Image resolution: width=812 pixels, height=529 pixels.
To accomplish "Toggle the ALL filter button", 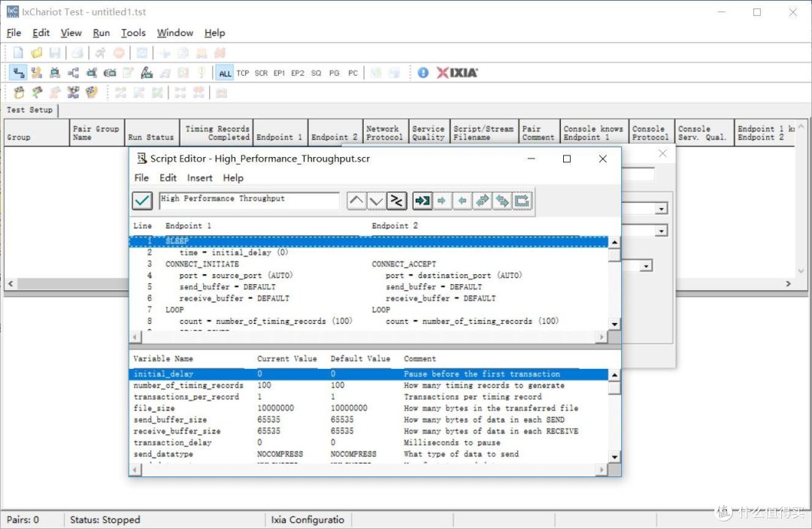I will tap(225, 74).
